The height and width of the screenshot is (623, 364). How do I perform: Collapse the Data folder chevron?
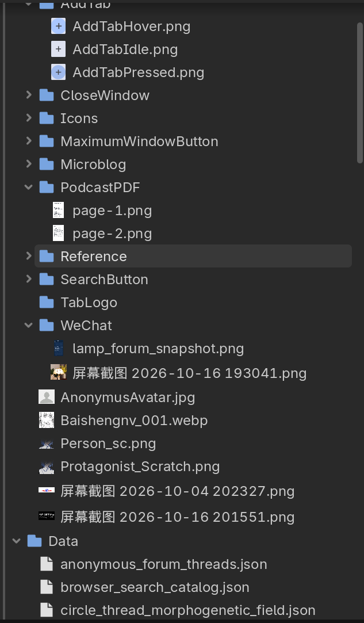pyautogui.click(x=17, y=541)
